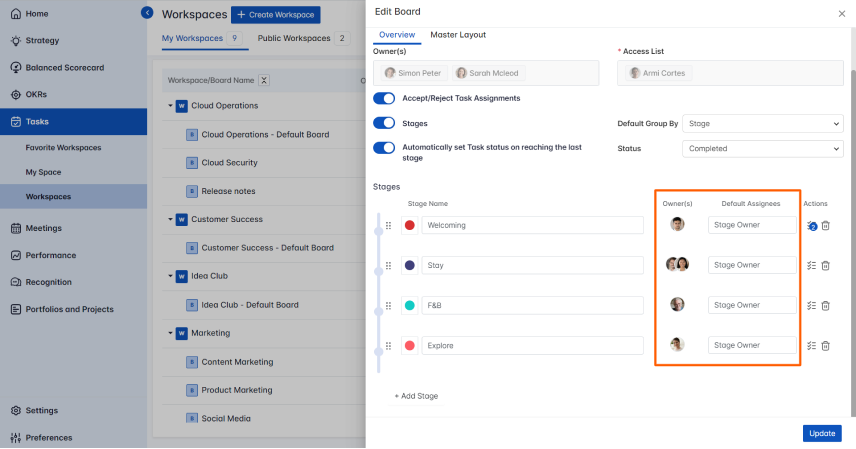The image size is (856, 449).
Task: Open Default Assignees field for Explore stage
Action: tap(752, 345)
